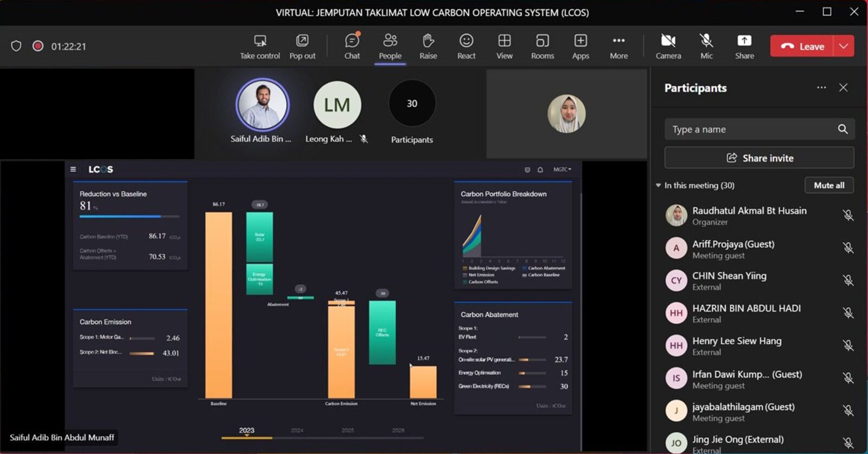Screen dimensions: 868x454
Task: Click the Share invite button
Action: click(759, 158)
